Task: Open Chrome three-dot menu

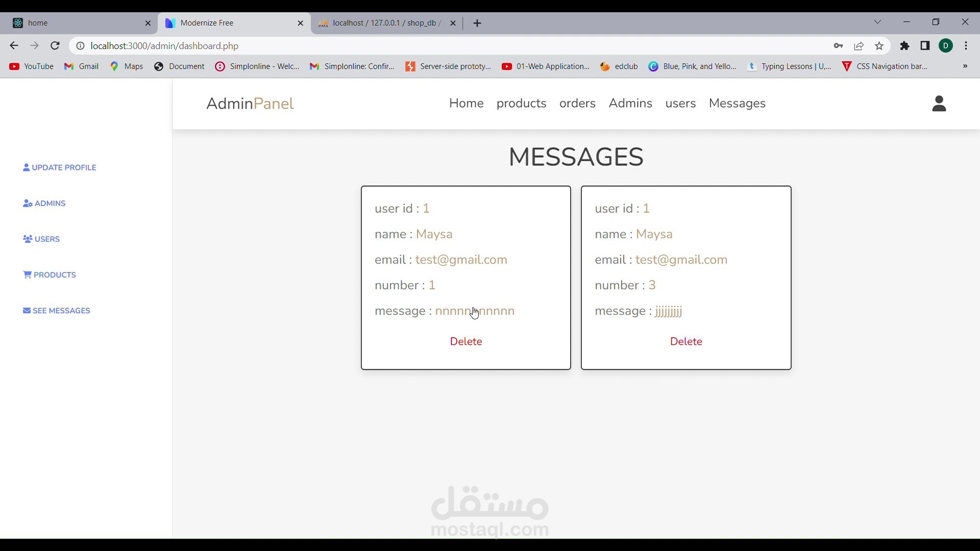Action: click(966, 46)
